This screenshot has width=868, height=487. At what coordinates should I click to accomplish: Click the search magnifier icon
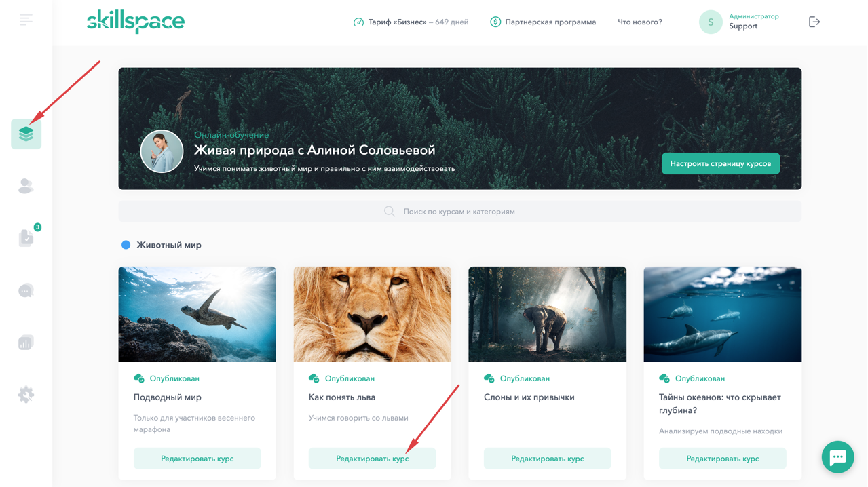click(x=390, y=212)
